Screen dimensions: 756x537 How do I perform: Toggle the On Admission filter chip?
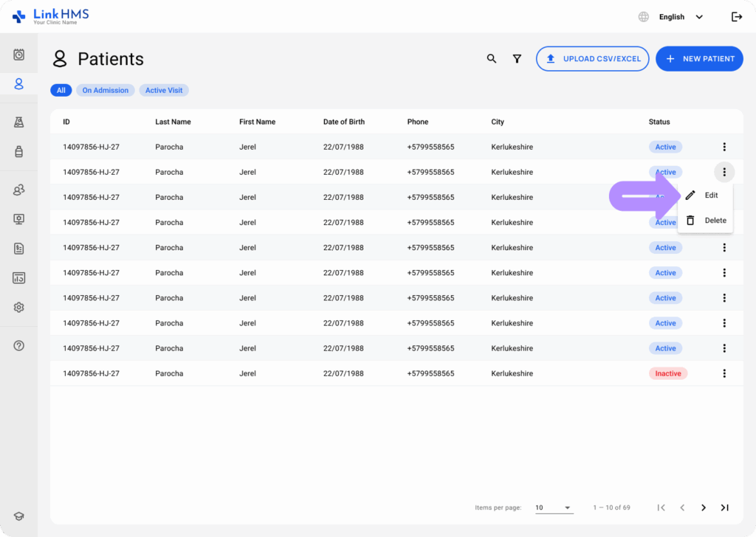coord(105,90)
